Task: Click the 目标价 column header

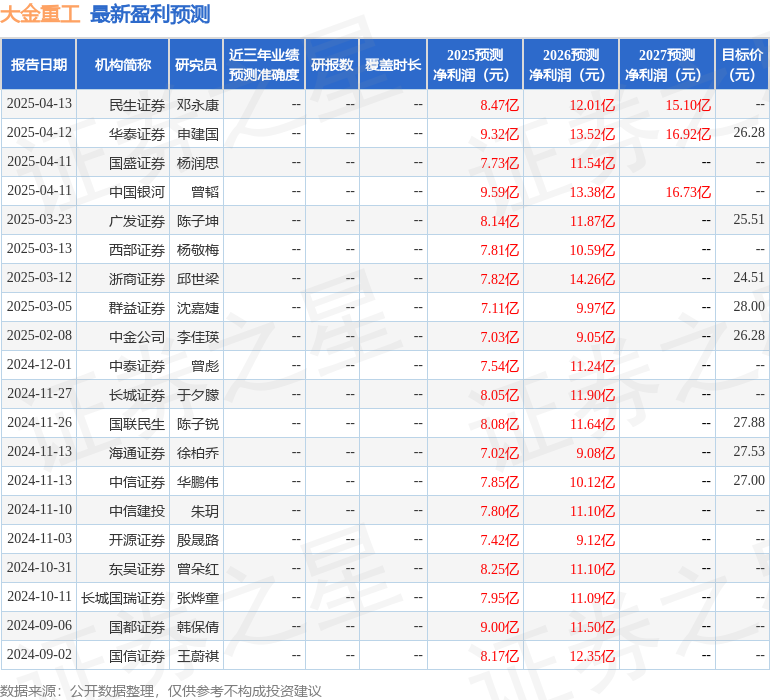Action: [742, 65]
